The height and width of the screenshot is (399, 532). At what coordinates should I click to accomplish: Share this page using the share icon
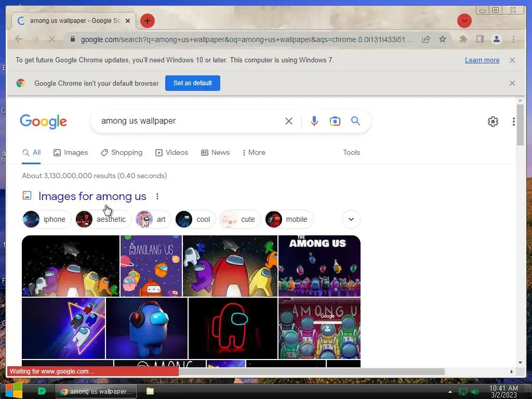426,39
